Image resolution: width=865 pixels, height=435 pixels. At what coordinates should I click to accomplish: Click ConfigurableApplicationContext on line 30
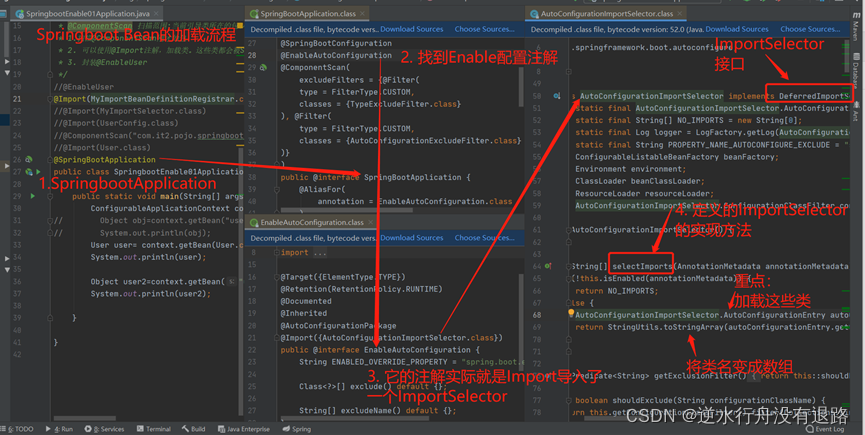pyautogui.click(x=160, y=208)
